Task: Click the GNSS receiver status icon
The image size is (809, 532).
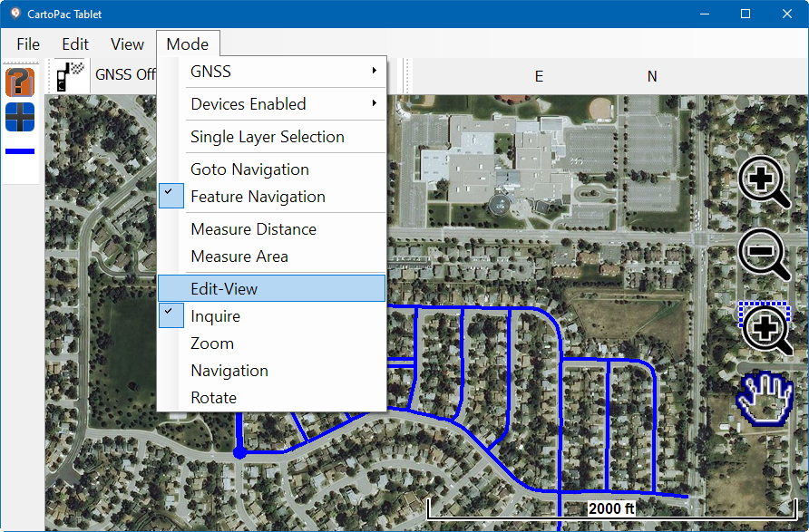Action: (70, 75)
